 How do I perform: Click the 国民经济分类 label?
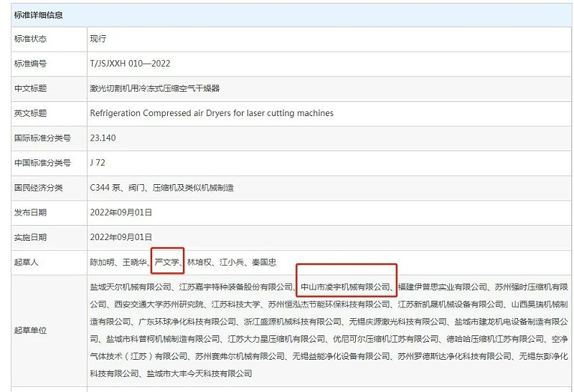click(39, 188)
